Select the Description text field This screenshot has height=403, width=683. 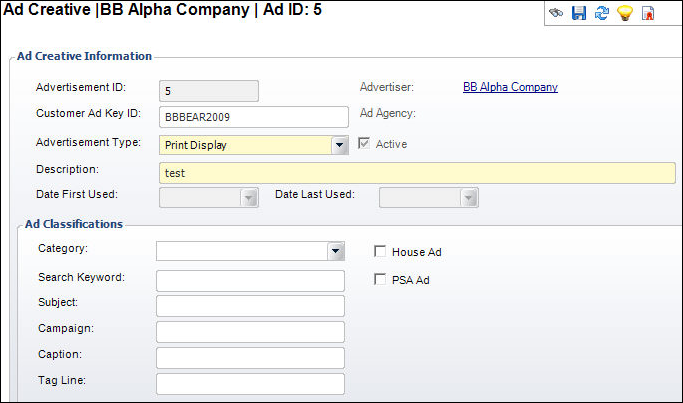417,173
